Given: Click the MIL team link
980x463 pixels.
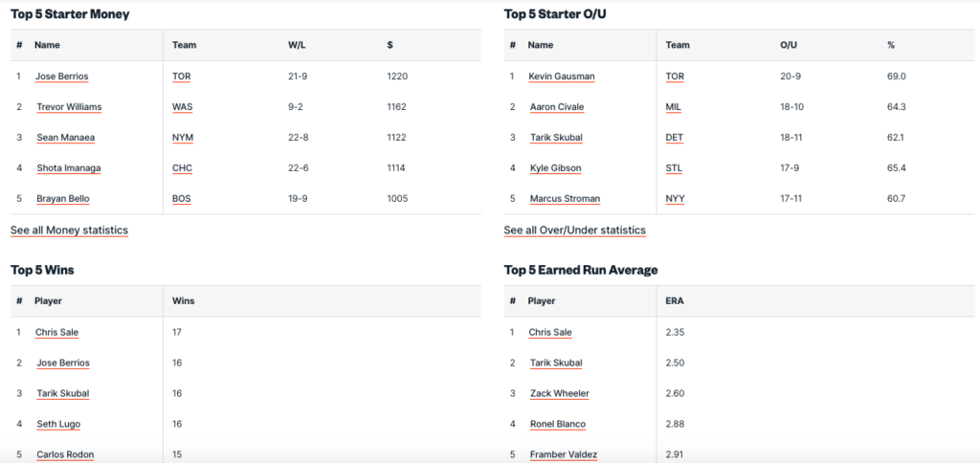Looking at the screenshot, I should (675, 107).
